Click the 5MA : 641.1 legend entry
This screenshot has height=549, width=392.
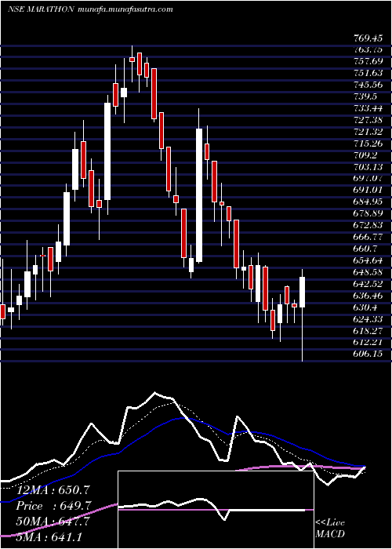(49, 536)
